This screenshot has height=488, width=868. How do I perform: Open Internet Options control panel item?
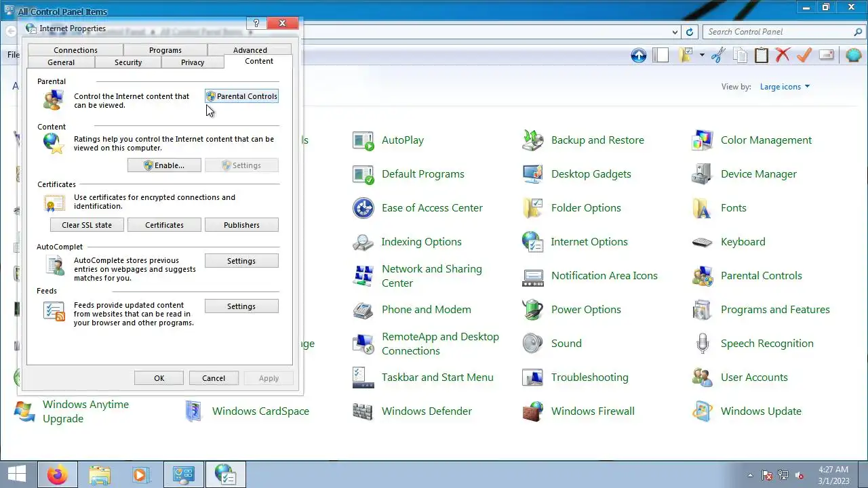pos(575,242)
